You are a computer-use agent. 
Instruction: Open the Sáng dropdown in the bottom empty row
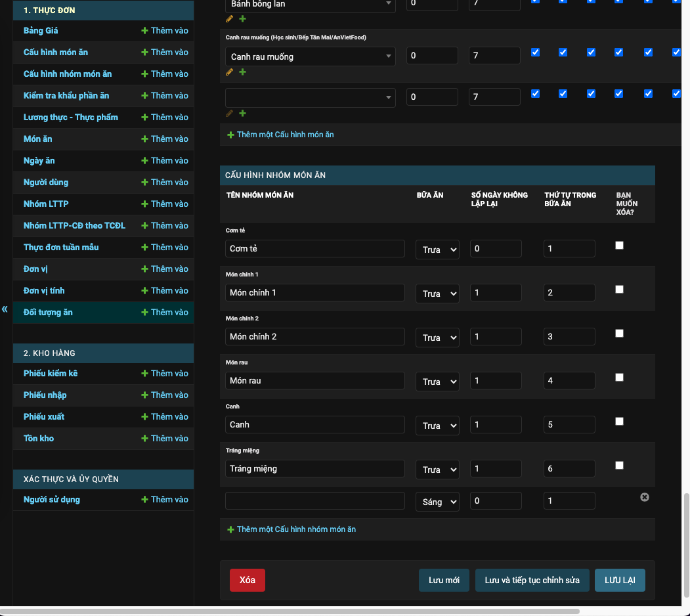click(x=437, y=501)
